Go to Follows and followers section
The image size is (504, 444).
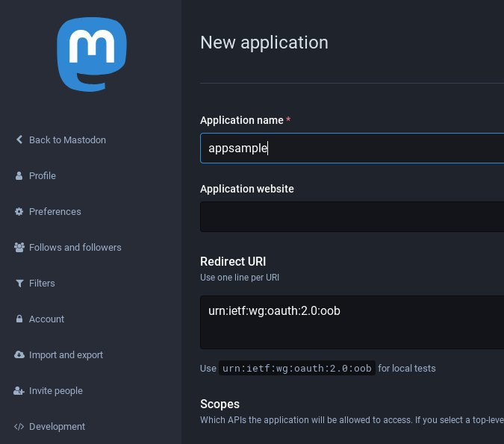(x=75, y=248)
